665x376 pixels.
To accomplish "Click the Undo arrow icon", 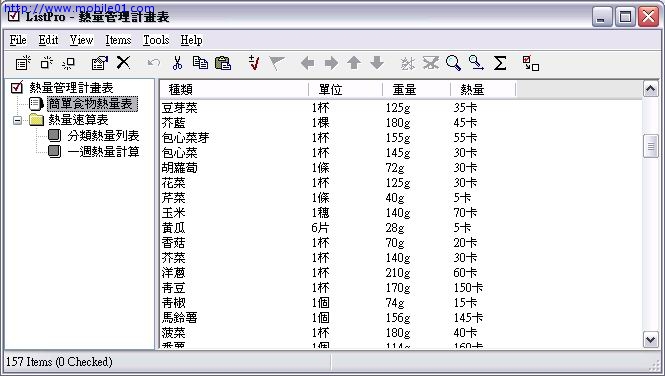I will [x=154, y=64].
